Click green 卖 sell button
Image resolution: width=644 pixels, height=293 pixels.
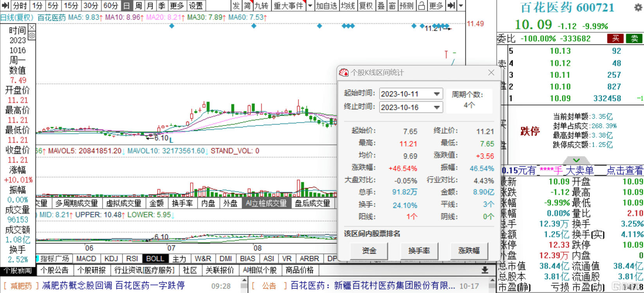[x=634, y=38]
